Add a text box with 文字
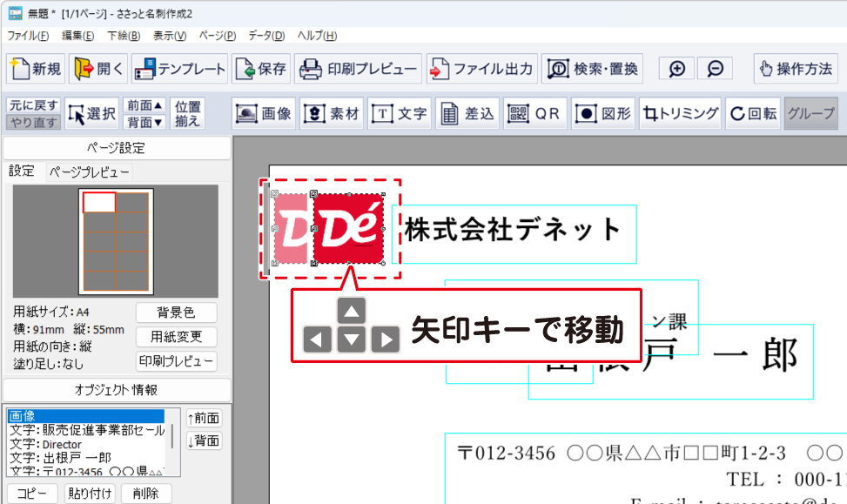 [400, 113]
